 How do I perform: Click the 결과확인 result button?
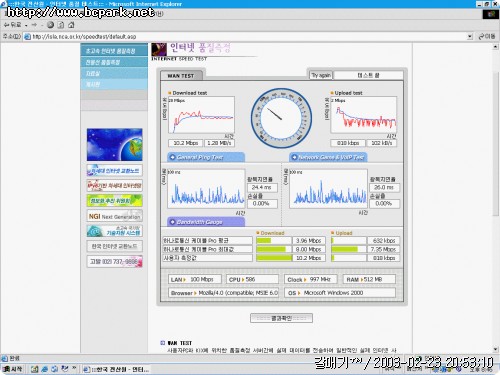click(x=281, y=318)
